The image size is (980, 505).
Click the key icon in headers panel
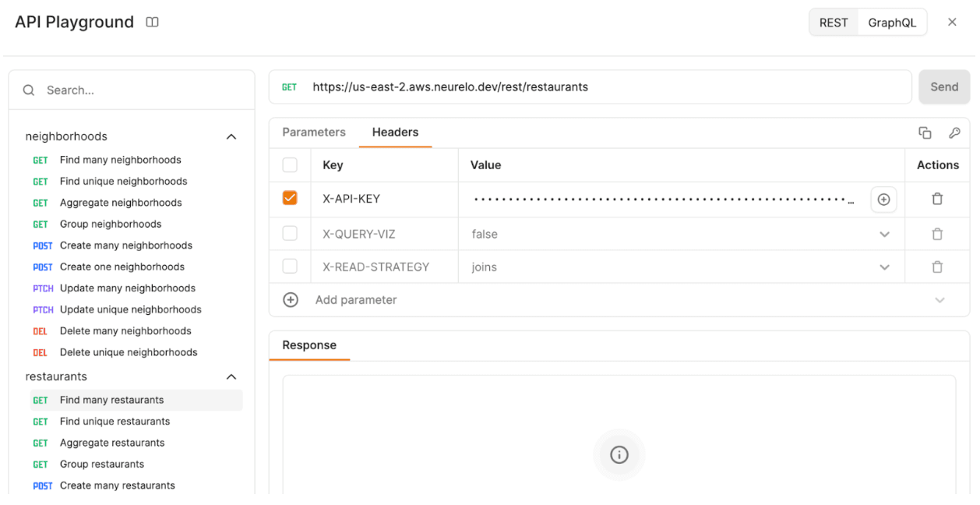tap(954, 132)
